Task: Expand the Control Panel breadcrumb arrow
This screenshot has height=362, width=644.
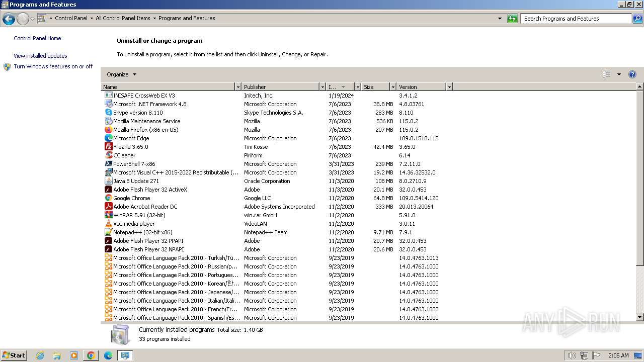Action: tap(92, 19)
